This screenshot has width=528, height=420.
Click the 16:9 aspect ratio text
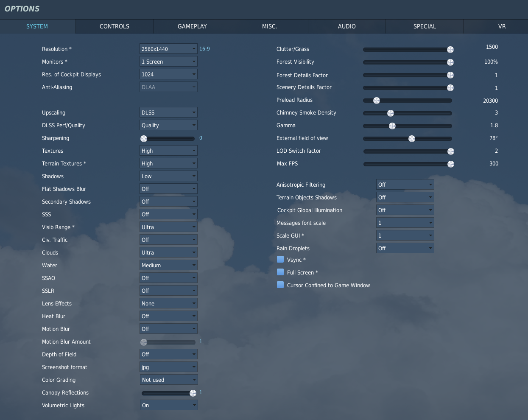tap(204, 49)
